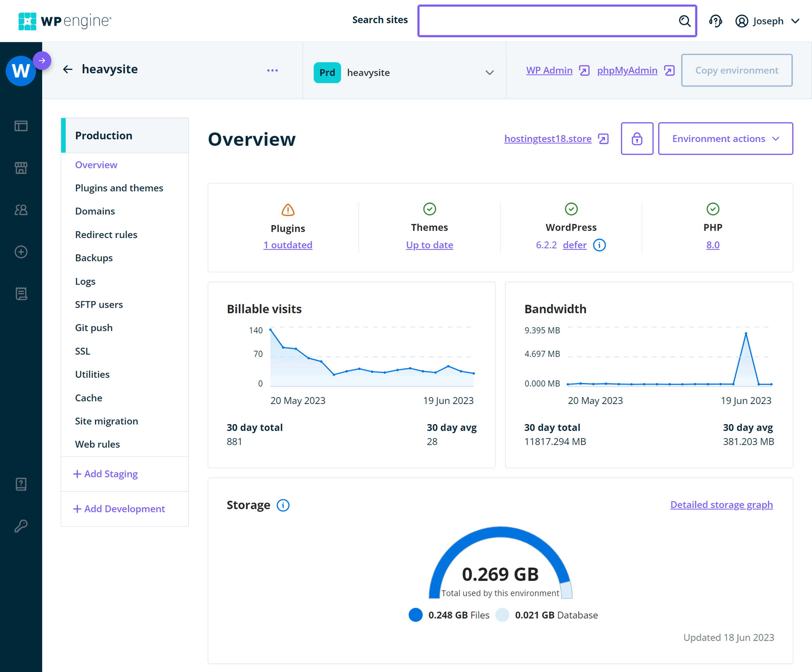This screenshot has height=672, width=812.
Task: Click the add new site plus icon
Action: click(21, 252)
